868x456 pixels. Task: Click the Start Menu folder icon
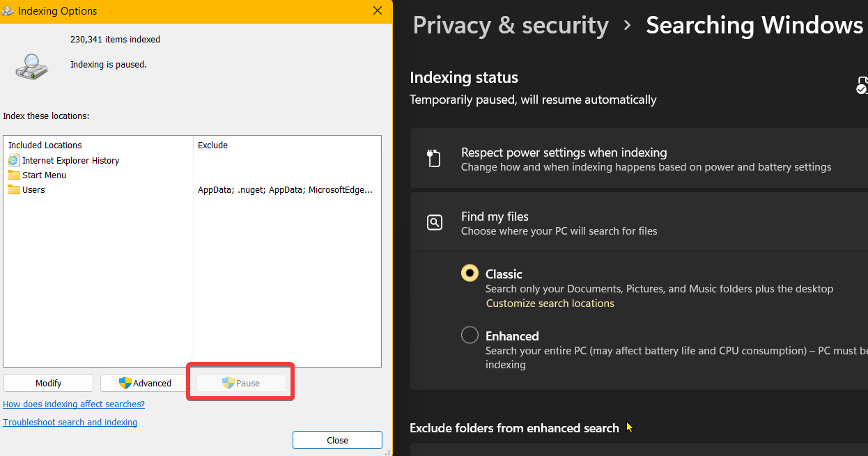point(14,175)
